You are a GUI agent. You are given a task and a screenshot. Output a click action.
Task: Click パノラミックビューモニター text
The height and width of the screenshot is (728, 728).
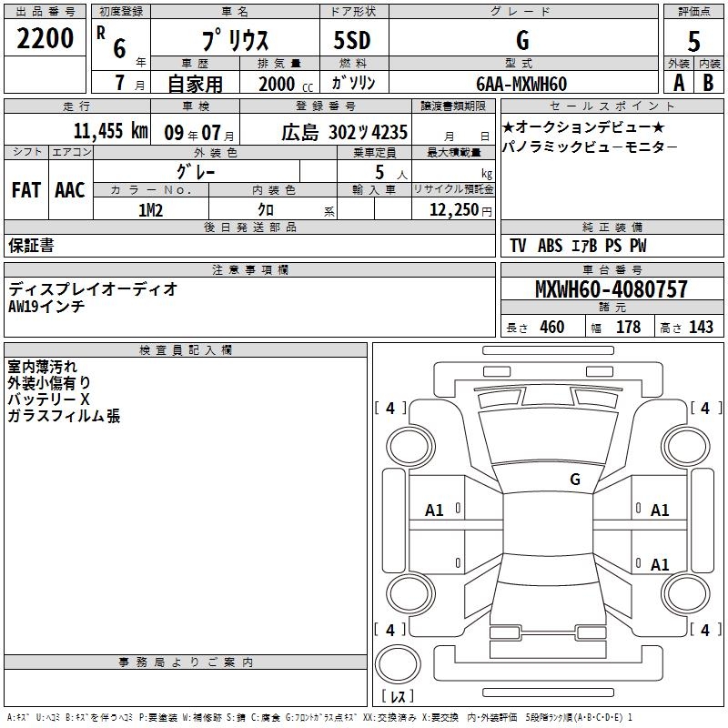(590, 147)
